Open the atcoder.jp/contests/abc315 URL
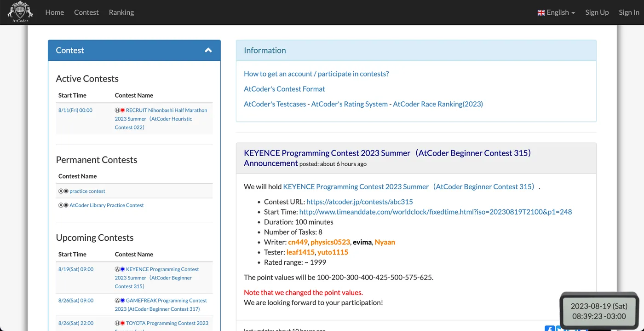The height and width of the screenshot is (331, 644). 360,202
